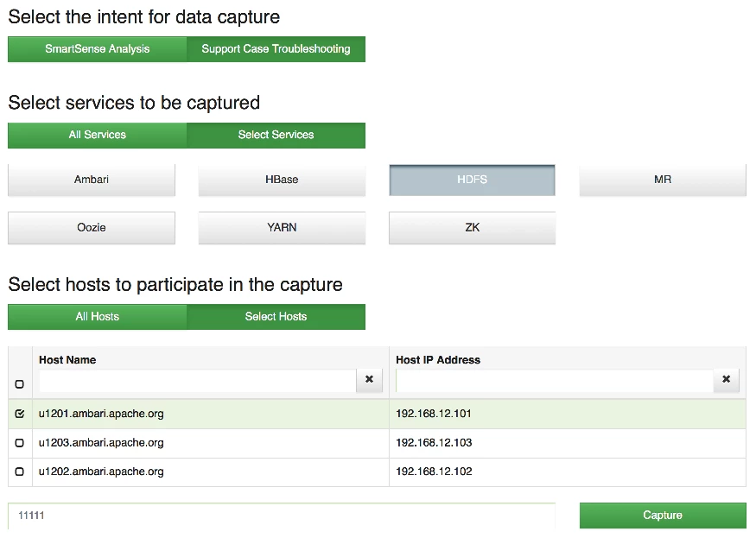Toggle the Ambari service button
The height and width of the screenshot is (538, 756).
click(92, 180)
